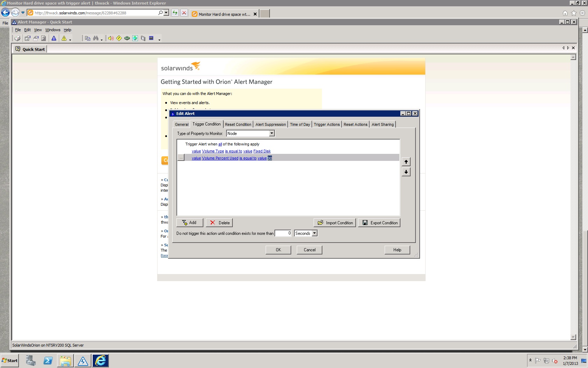Expand the Type of Property to Monitor dropdown
This screenshot has height=368, width=588.
[x=272, y=134]
